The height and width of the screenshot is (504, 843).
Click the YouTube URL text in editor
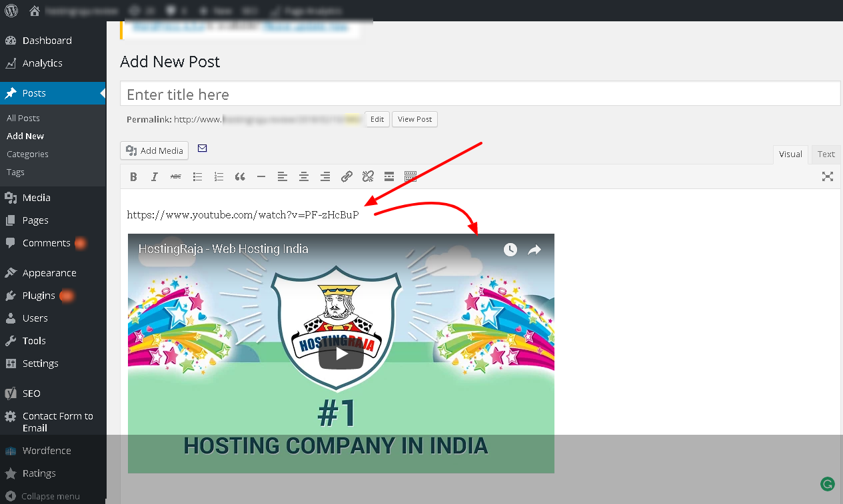(243, 215)
